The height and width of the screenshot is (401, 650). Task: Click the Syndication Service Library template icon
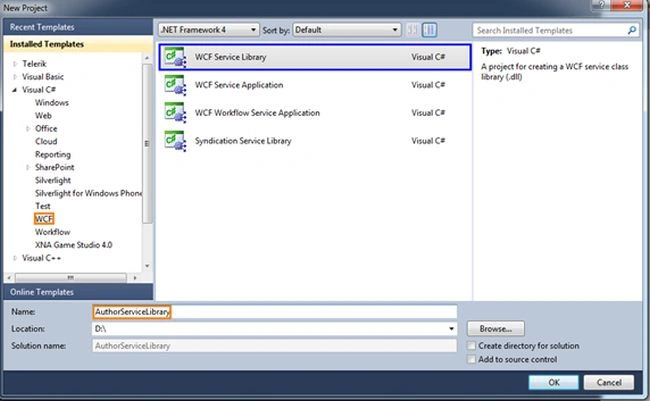point(175,141)
